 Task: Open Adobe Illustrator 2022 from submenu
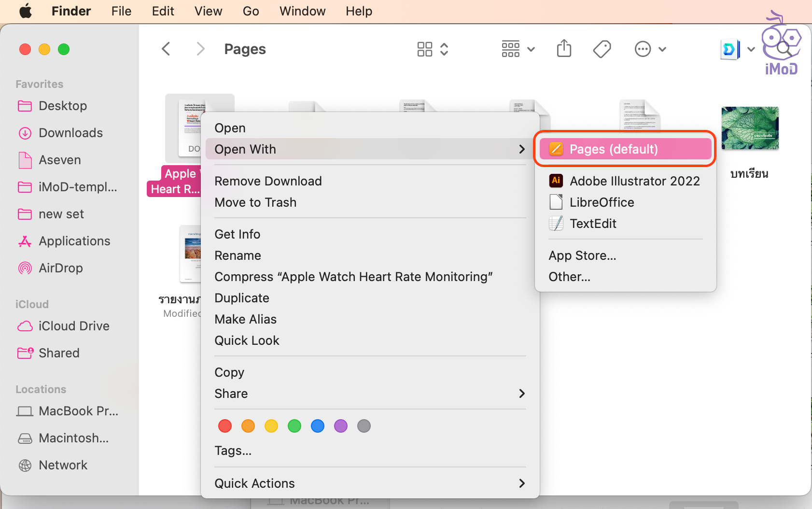(x=634, y=181)
